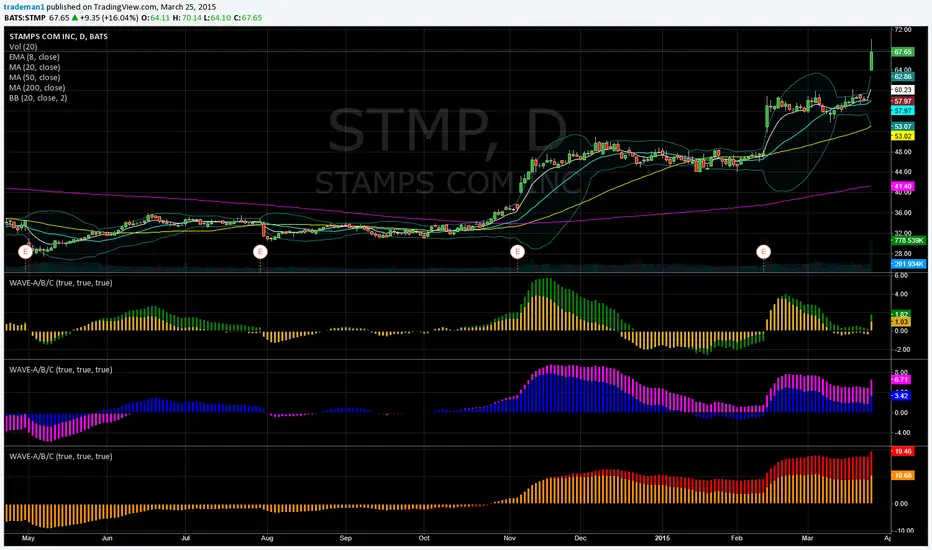
Task: Click the +9.35 (+16.04%) change value
Action: (109, 18)
